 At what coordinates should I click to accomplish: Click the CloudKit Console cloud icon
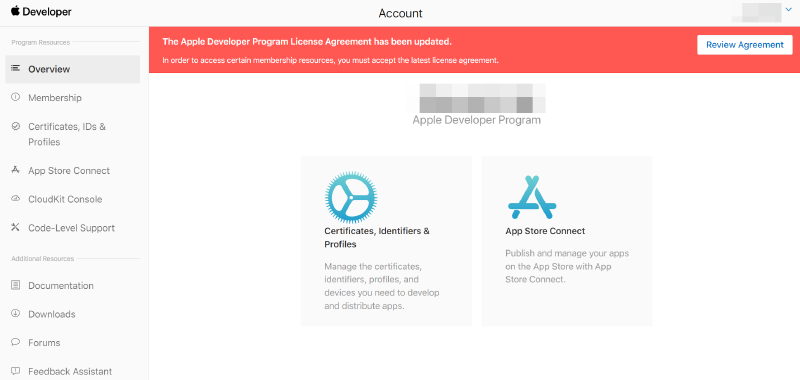click(15, 198)
